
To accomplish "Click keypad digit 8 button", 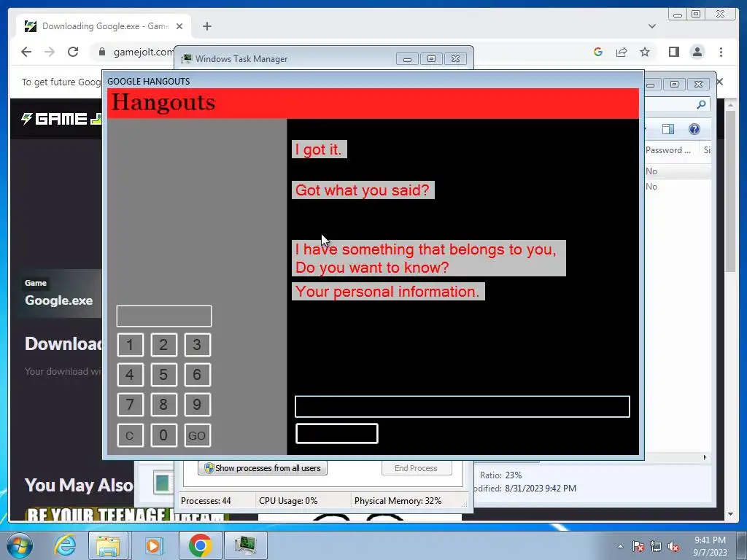I will 163,405.
